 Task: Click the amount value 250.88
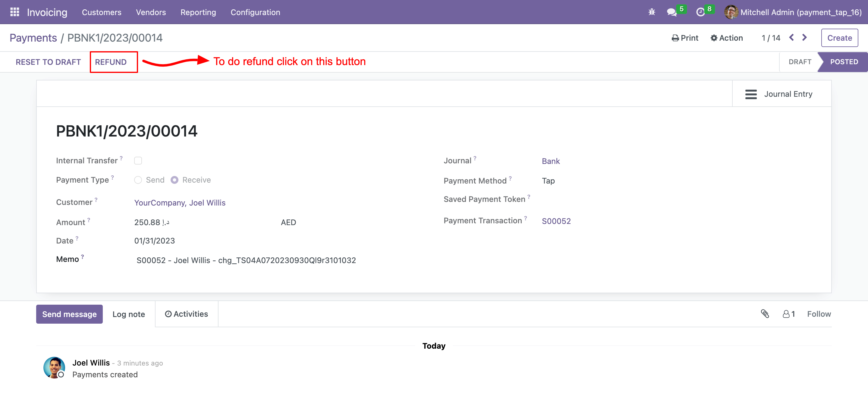152,222
